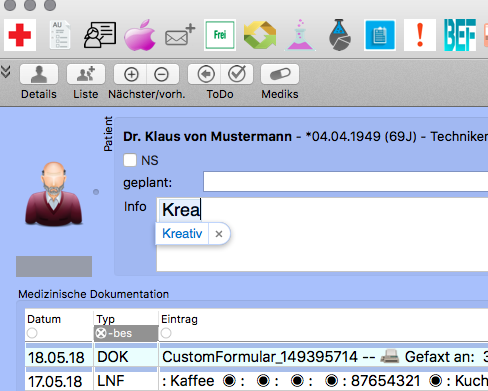Go to next patient with plus button

131,74
